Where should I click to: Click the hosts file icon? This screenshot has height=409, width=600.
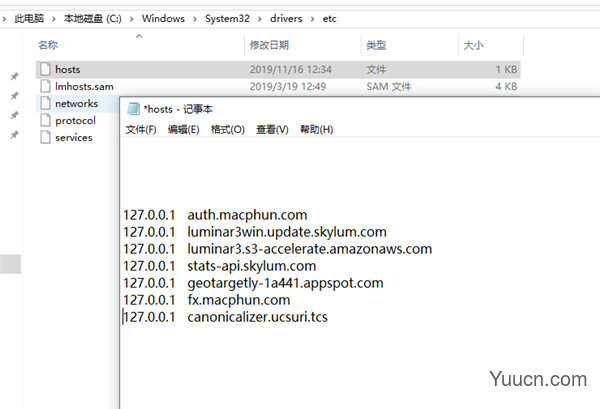pyautogui.click(x=45, y=69)
